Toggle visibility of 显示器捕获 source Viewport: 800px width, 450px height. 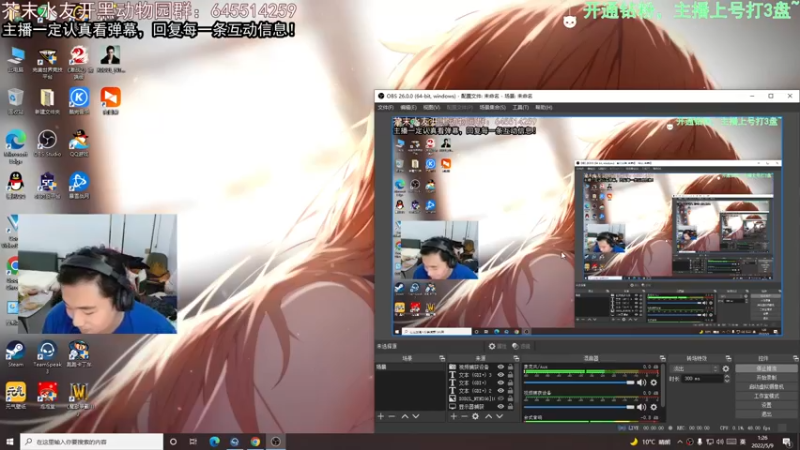(x=501, y=407)
